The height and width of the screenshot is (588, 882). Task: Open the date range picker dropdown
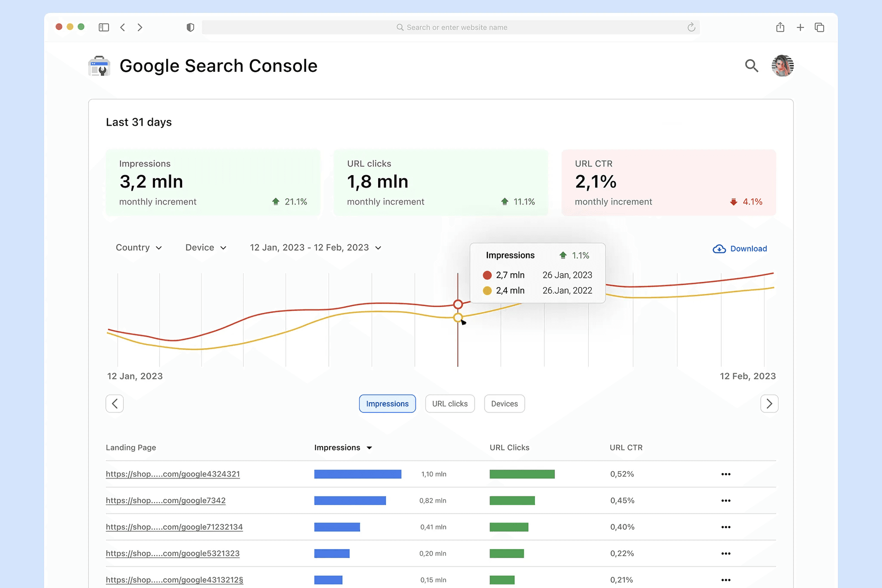315,247
